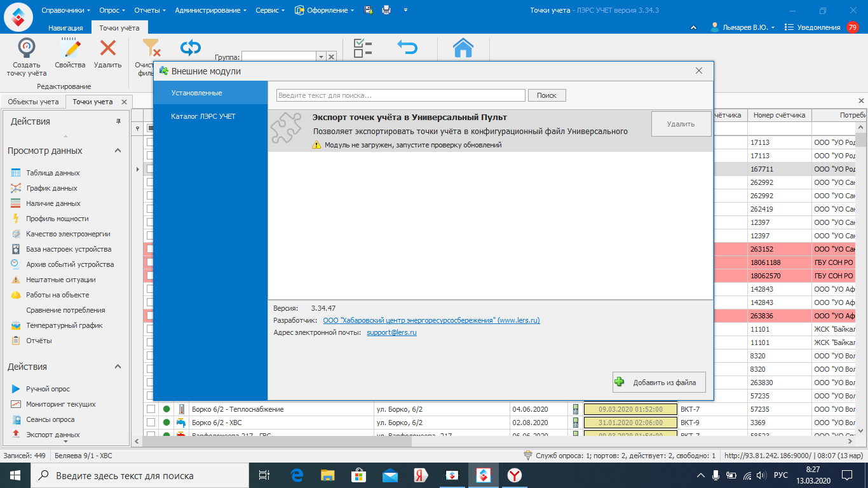Viewport: 868px width, 488px height.
Task: Click the blue Home house icon
Action: pyautogui.click(x=463, y=48)
